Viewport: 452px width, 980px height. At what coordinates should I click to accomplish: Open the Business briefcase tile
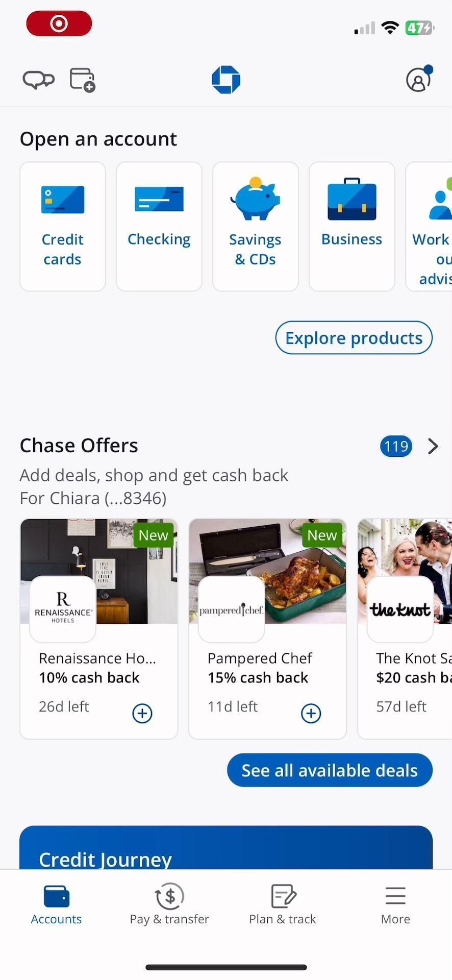pos(352,227)
